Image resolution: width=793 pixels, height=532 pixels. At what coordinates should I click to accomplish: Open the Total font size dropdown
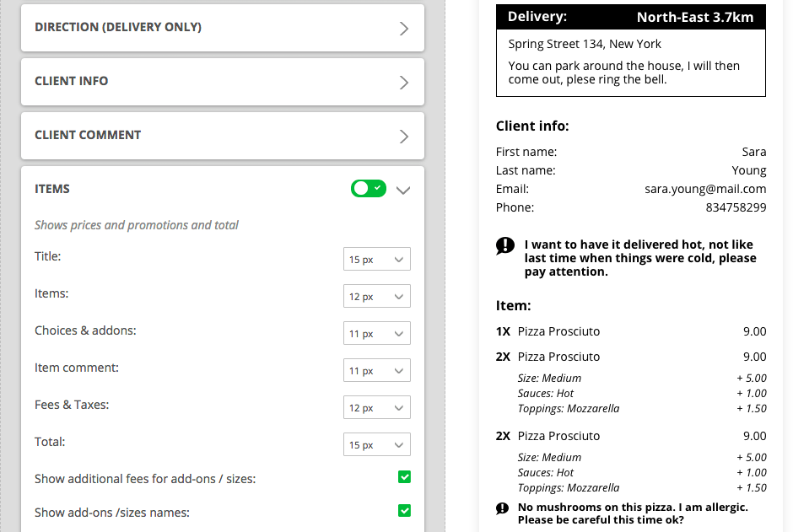376,445
